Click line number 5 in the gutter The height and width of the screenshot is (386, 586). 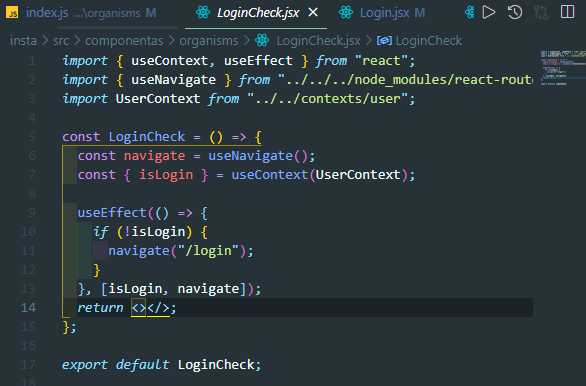[x=33, y=136]
